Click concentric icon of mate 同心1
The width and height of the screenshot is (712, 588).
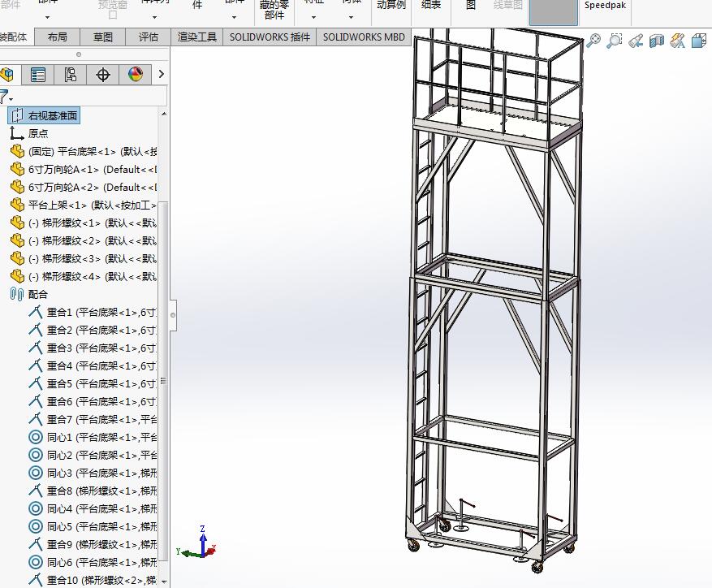pyautogui.click(x=36, y=437)
